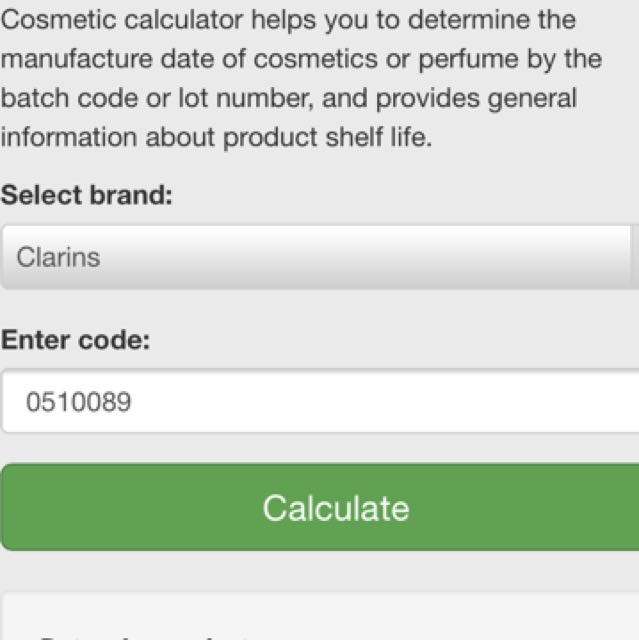Click the green Calculate button
The height and width of the screenshot is (640, 639).
[320, 507]
